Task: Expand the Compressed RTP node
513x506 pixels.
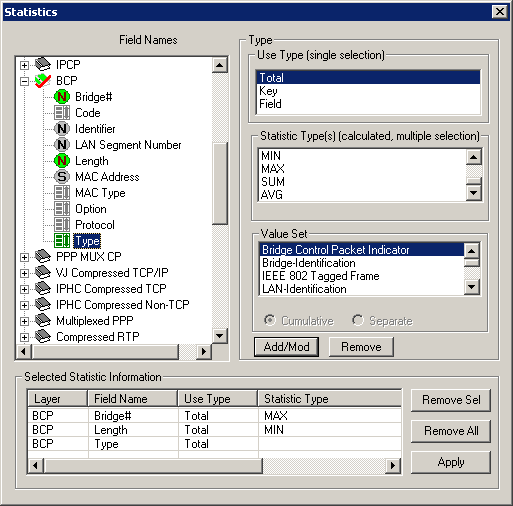Action: click(24, 337)
